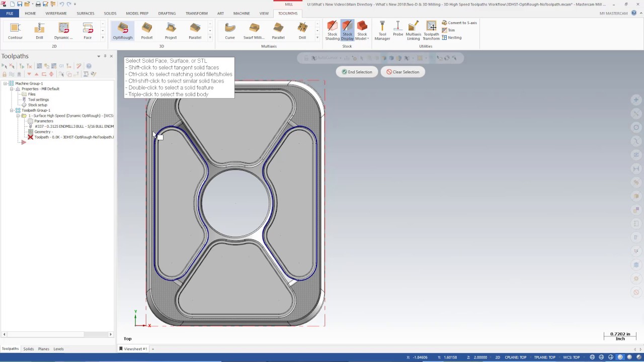Click the Mastercam help question mark

point(633,13)
